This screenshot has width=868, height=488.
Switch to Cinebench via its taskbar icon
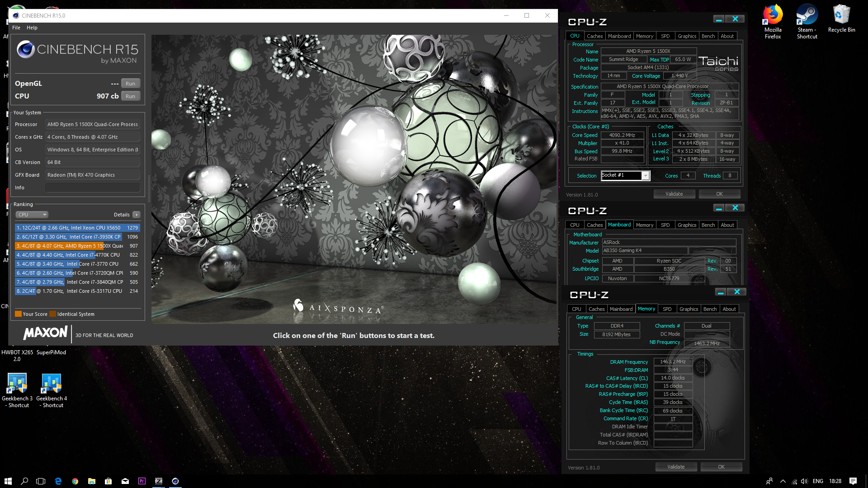click(x=175, y=481)
